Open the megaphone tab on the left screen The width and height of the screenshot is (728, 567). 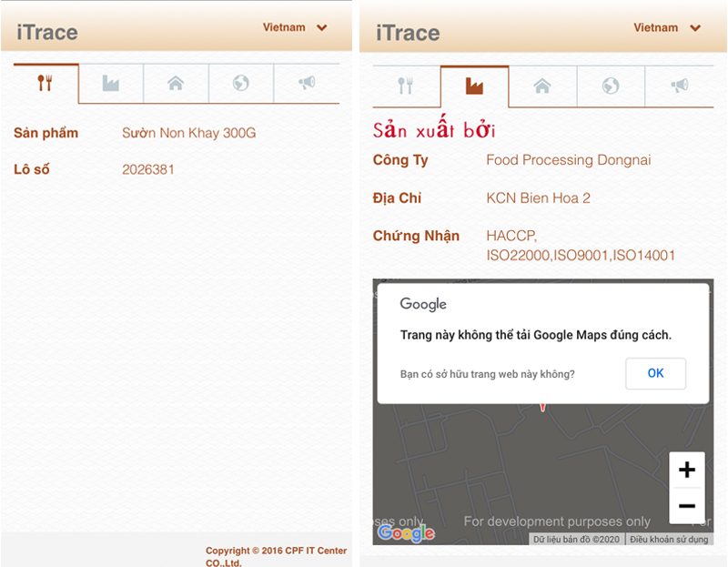coord(307,84)
